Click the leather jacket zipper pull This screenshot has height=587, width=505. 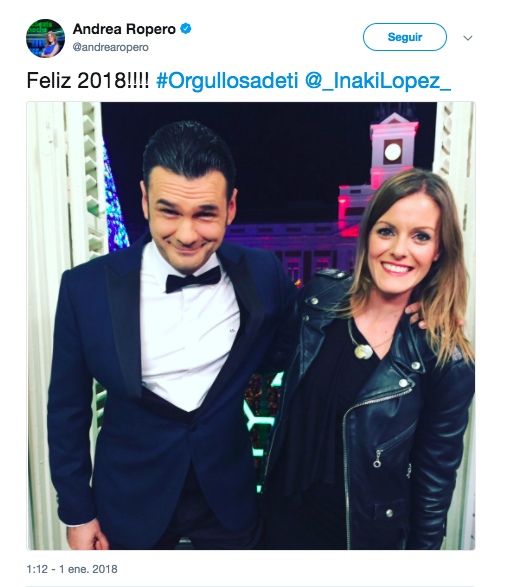377,459
